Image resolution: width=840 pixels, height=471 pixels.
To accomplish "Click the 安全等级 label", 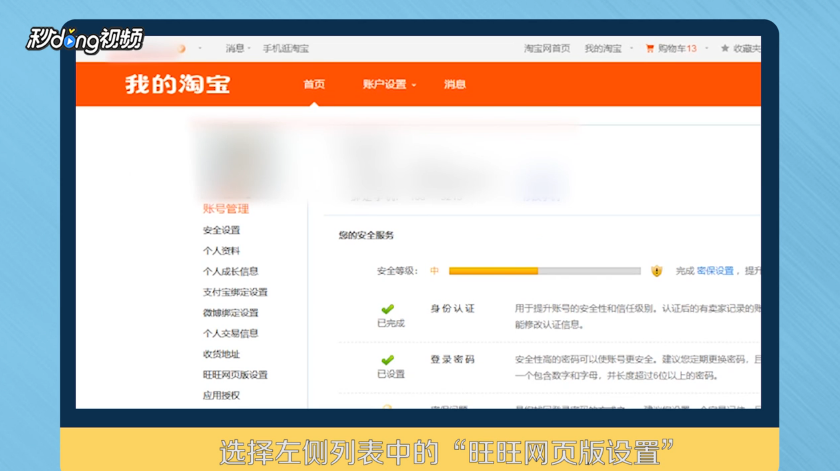I will coord(397,271).
